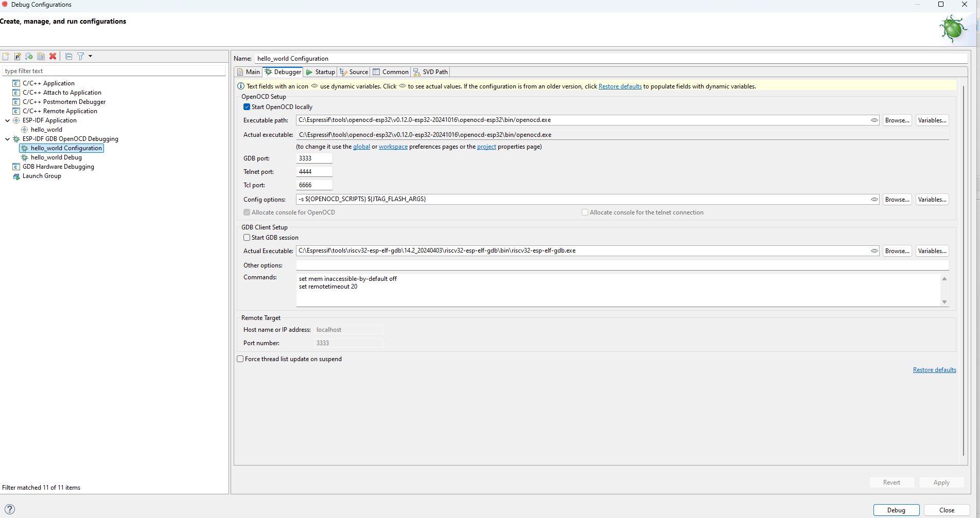Click the type filter text field

pos(114,71)
